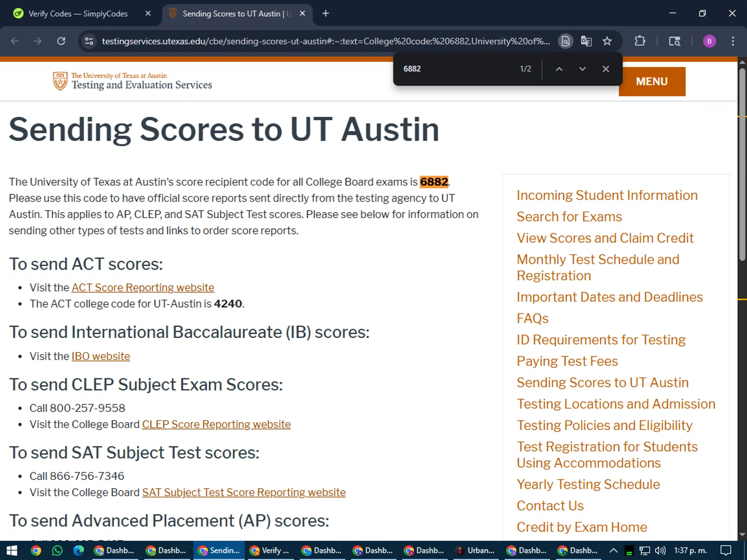Open the volume speaker icon in tray
This screenshot has width=747, height=560.
660,550
